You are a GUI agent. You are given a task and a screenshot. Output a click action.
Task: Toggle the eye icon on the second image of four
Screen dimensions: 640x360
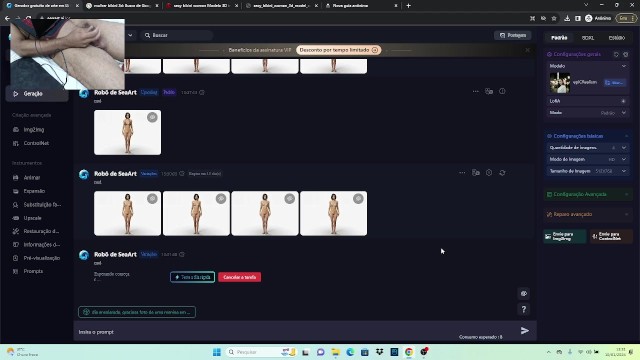(221, 198)
